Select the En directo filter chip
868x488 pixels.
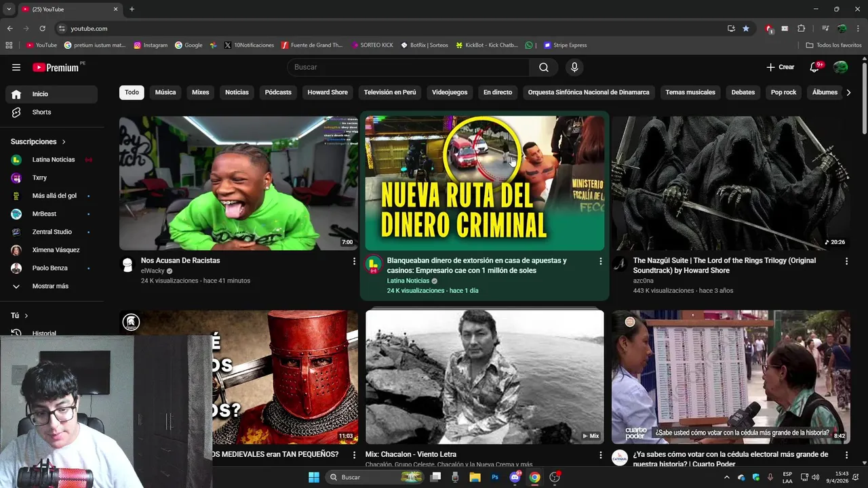[x=498, y=92]
